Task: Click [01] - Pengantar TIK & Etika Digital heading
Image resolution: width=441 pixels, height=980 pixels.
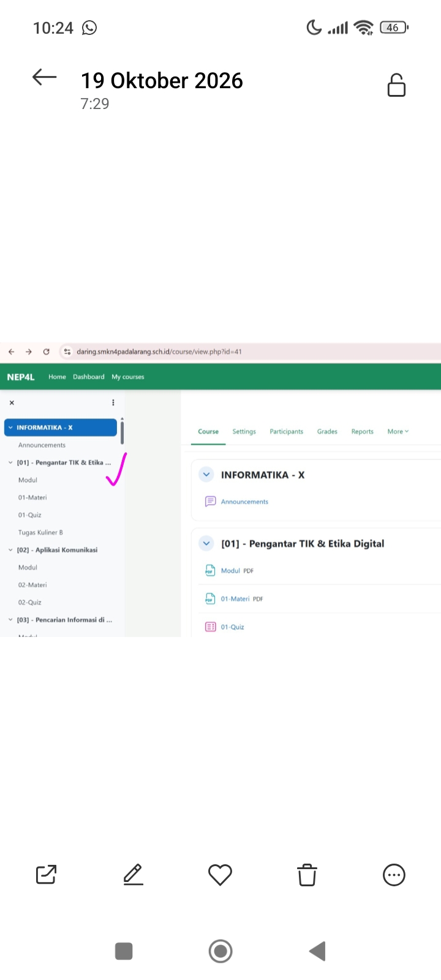Action: [x=303, y=543]
